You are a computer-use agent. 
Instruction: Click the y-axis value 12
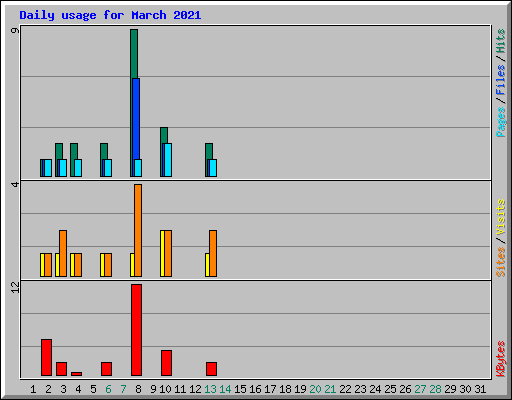[x=15, y=288]
